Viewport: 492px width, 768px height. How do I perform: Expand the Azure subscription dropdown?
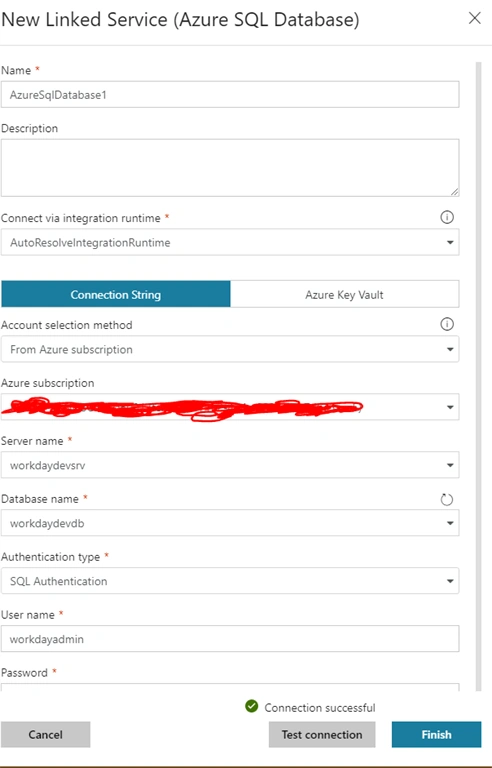click(230, 407)
